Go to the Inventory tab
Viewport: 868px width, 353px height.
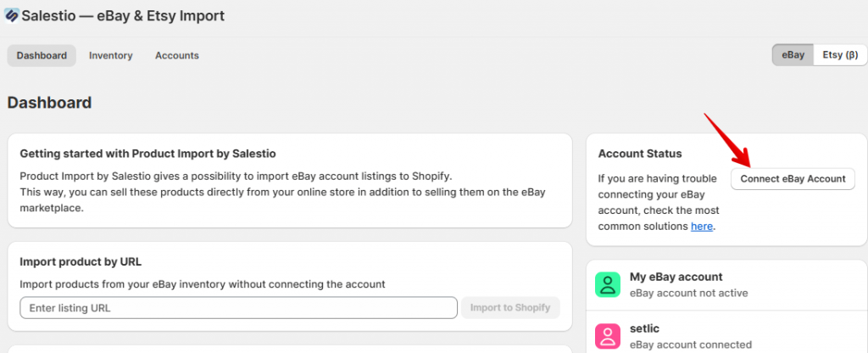pyautogui.click(x=111, y=56)
